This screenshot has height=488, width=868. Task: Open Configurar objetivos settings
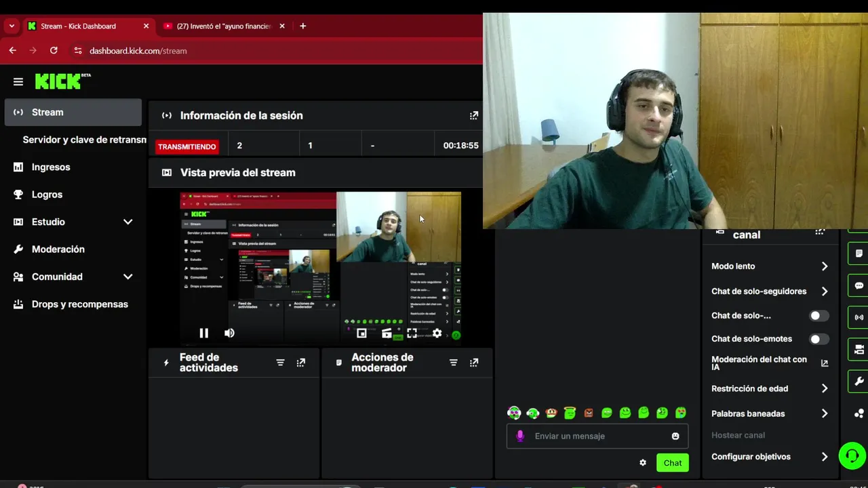coord(770,457)
